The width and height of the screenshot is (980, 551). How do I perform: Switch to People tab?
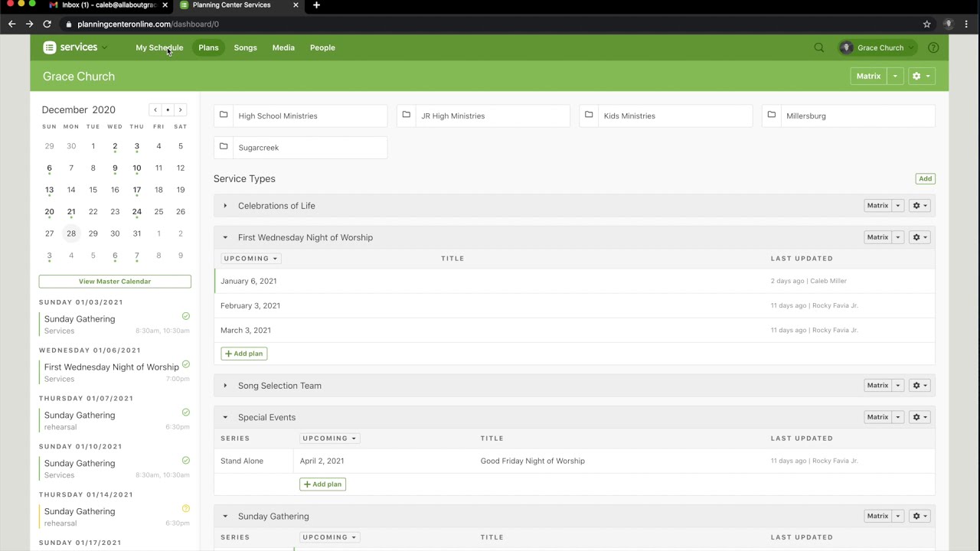[322, 47]
